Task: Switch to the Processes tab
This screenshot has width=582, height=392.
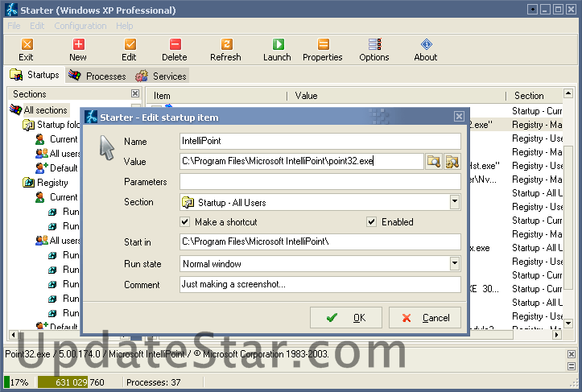Action: [x=97, y=76]
